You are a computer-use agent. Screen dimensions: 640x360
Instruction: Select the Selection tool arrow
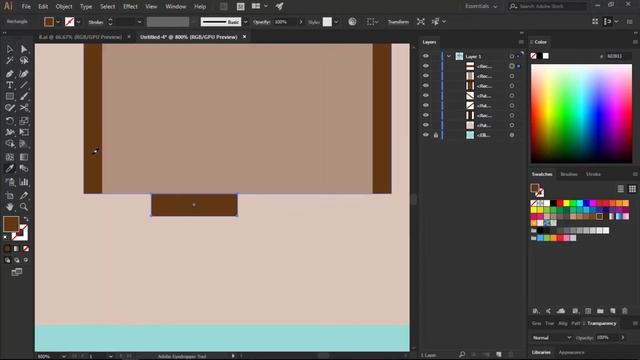10,49
